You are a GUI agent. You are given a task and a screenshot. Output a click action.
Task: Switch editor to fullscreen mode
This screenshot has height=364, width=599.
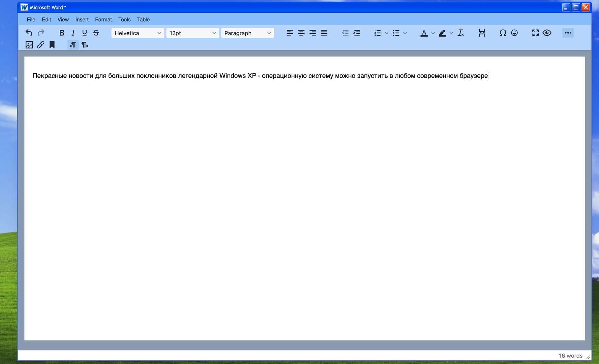click(536, 33)
